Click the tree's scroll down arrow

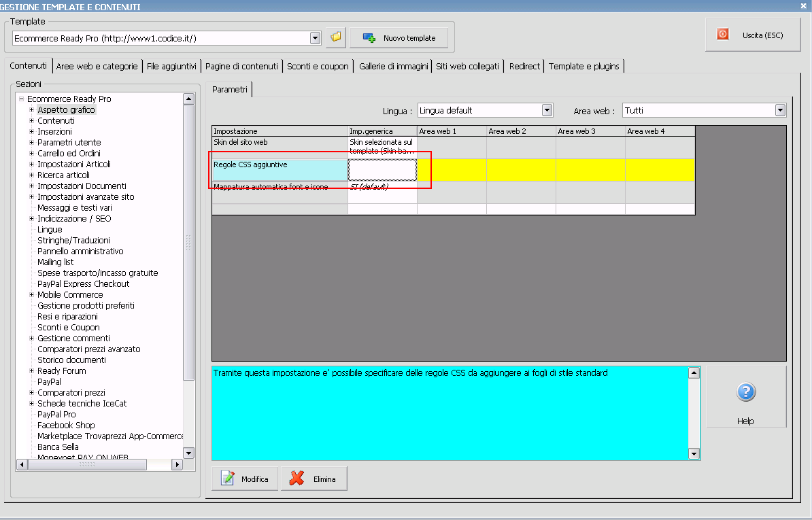188,453
